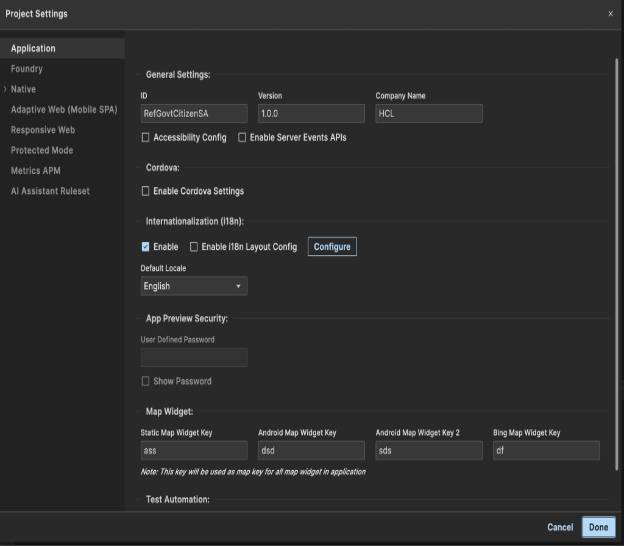The width and height of the screenshot is (624, 546).
Task: Go to Adaptive Web (Mobile SPA)
Action: [63, 109]
